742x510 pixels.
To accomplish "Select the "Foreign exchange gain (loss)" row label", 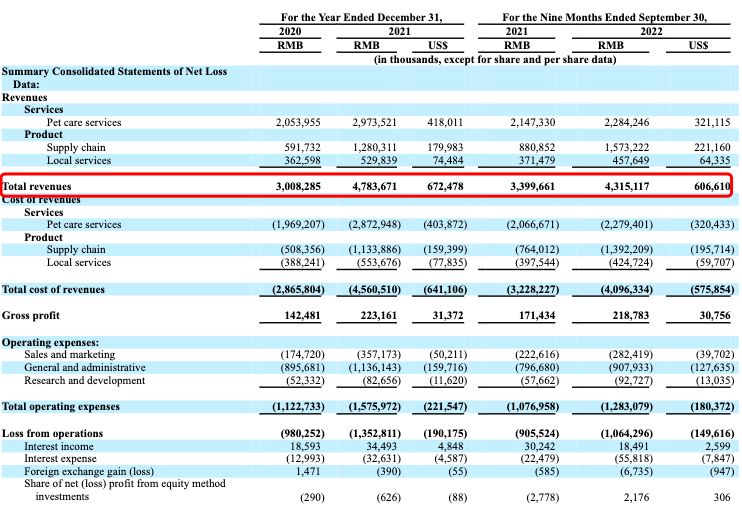I will coord(91,471).
